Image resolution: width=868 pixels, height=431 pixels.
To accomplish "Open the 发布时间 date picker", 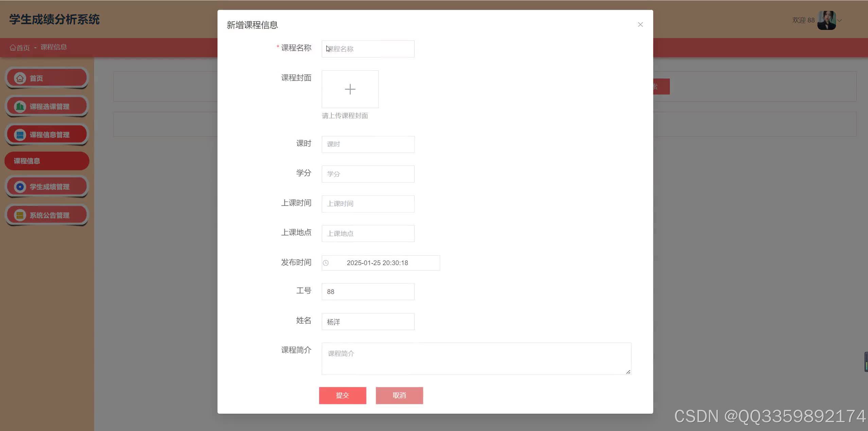I will click(380, 263).
